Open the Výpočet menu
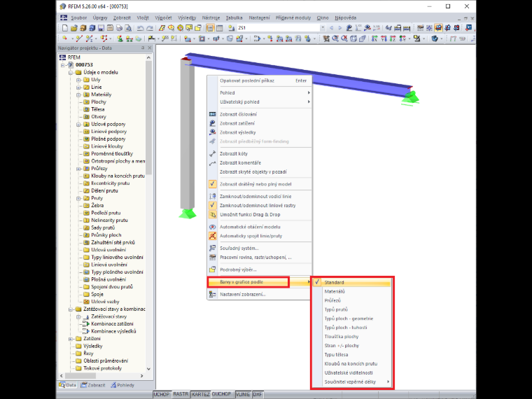Viewport: 532px width, 399px height. pos(163,17)
